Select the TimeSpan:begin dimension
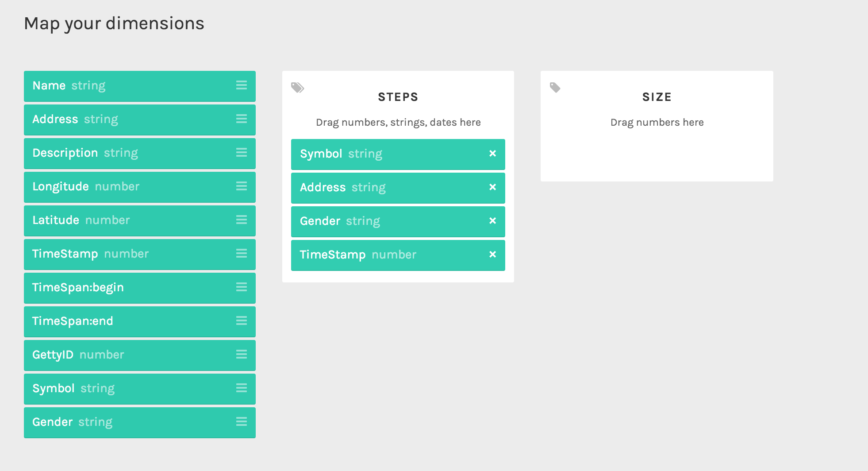868x471 pixels. (x=140, y=288)
